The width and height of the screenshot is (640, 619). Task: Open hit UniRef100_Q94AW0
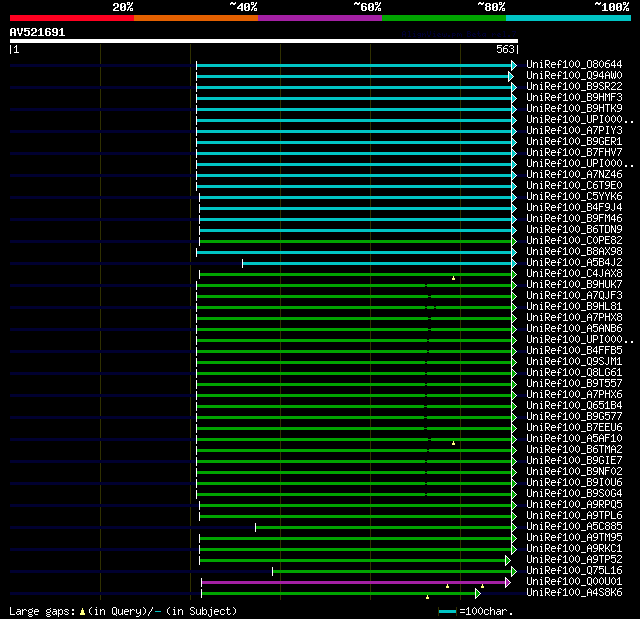click(574, 75)
